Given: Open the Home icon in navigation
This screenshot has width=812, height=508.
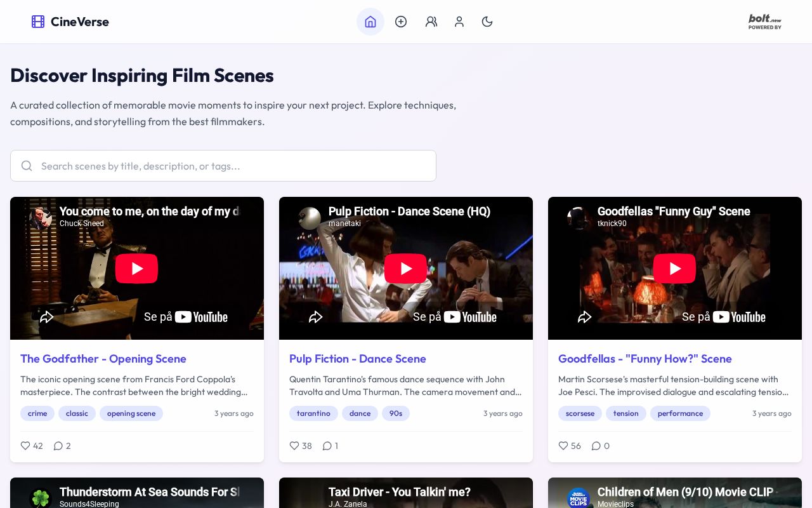Looking at the screenshot, I should click(x=370, y=22).
